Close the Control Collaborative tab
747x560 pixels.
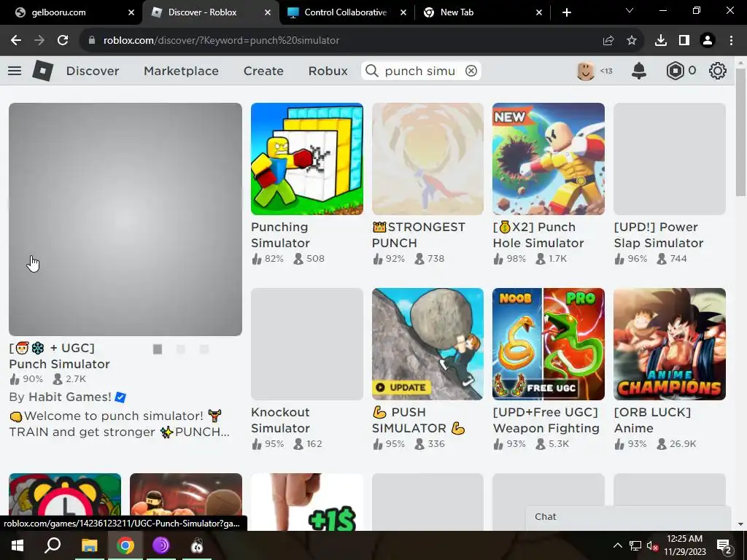[403, 12]
